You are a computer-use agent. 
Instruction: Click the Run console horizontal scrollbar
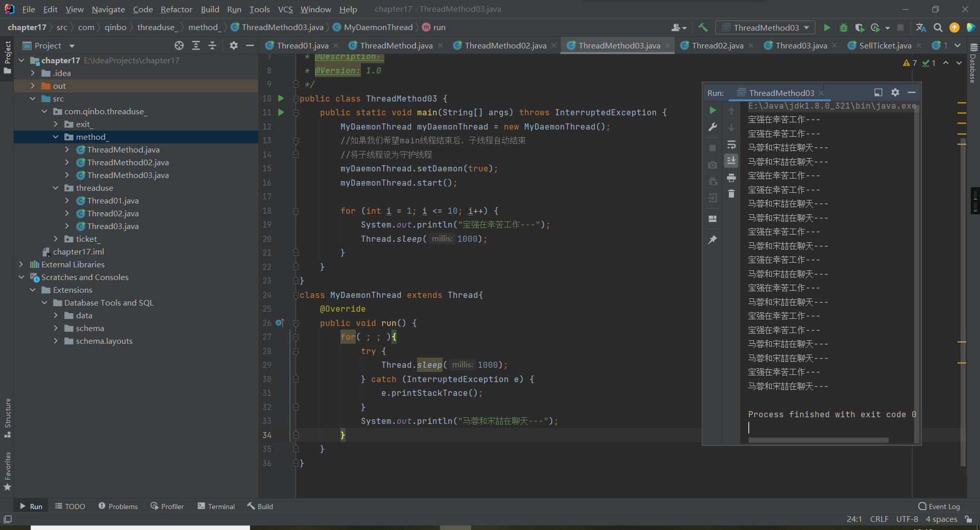point(818,440)
